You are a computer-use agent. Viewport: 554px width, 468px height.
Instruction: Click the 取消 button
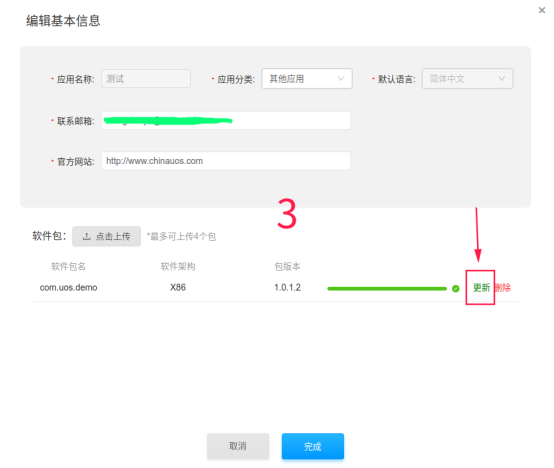[x=238, y=446]
